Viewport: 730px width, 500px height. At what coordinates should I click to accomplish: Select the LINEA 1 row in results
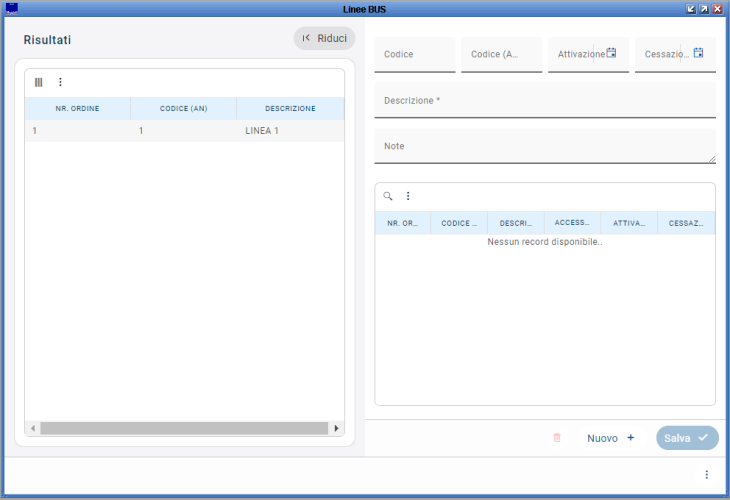(x=184, y=131)
